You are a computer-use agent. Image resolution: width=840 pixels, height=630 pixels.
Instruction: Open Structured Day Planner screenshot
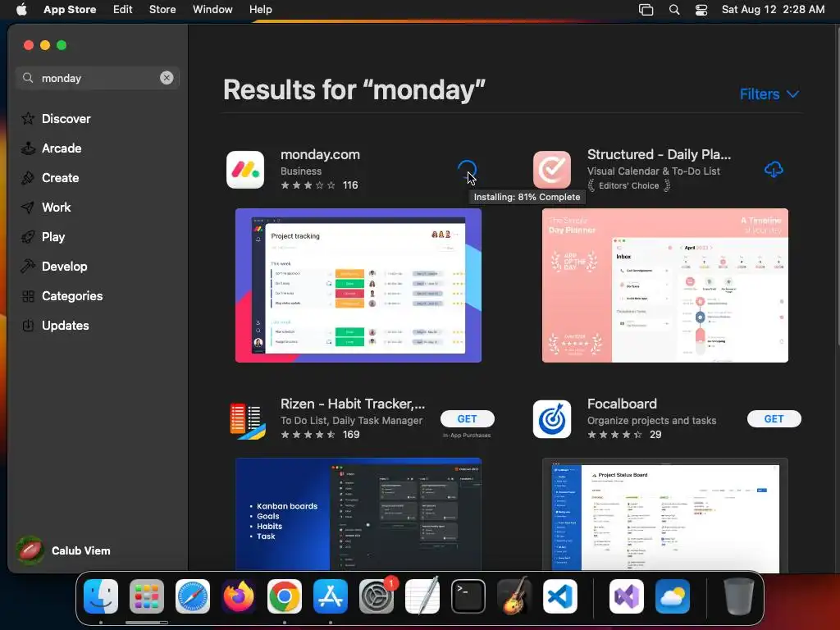[664, 285]
